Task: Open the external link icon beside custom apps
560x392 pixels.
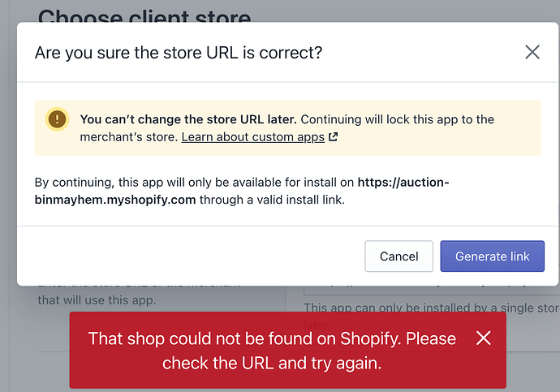Action: coord(333,137)
